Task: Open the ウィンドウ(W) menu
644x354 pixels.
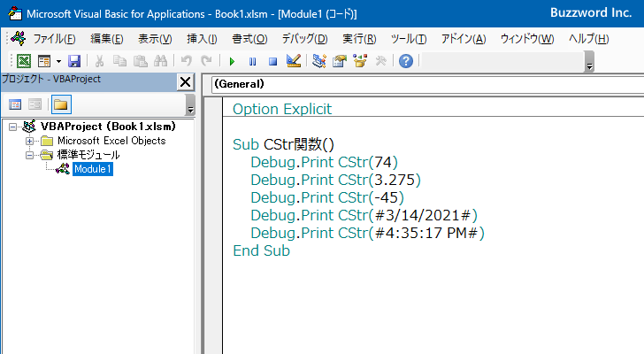Action: (x=527, y=39)
